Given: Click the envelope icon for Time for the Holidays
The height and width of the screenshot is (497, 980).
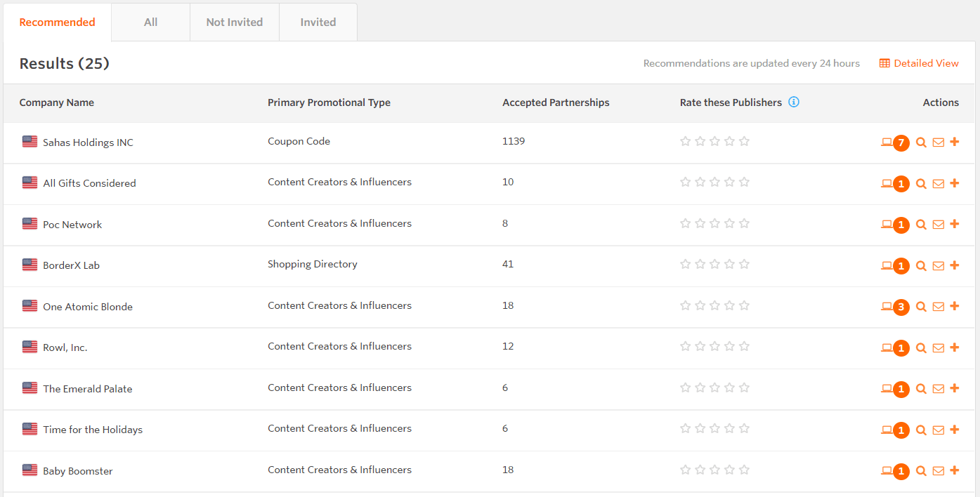Looking at the screenshot, I should 938,430.
